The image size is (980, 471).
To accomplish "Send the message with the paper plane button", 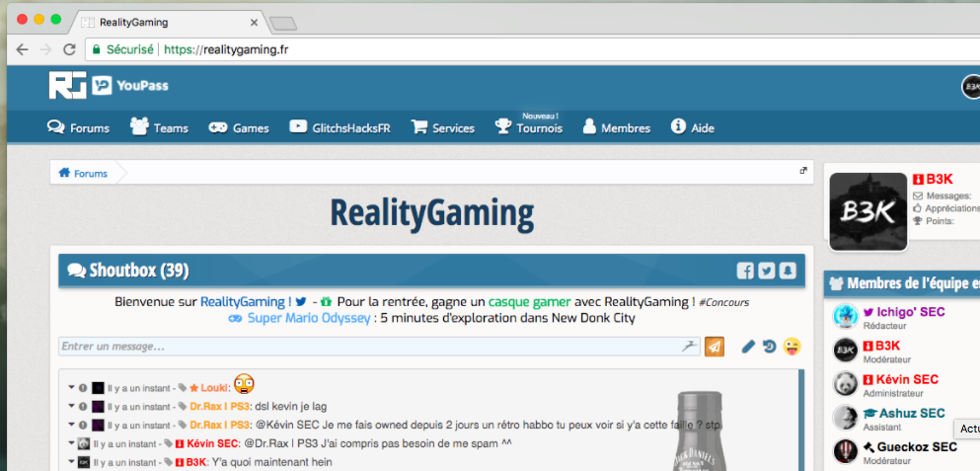I will click(715, 347).
